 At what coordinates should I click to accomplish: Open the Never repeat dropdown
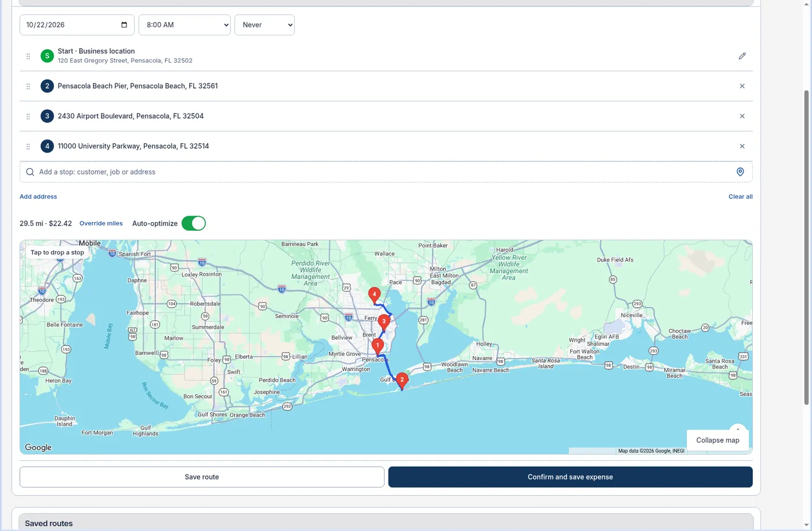[264, 25]
